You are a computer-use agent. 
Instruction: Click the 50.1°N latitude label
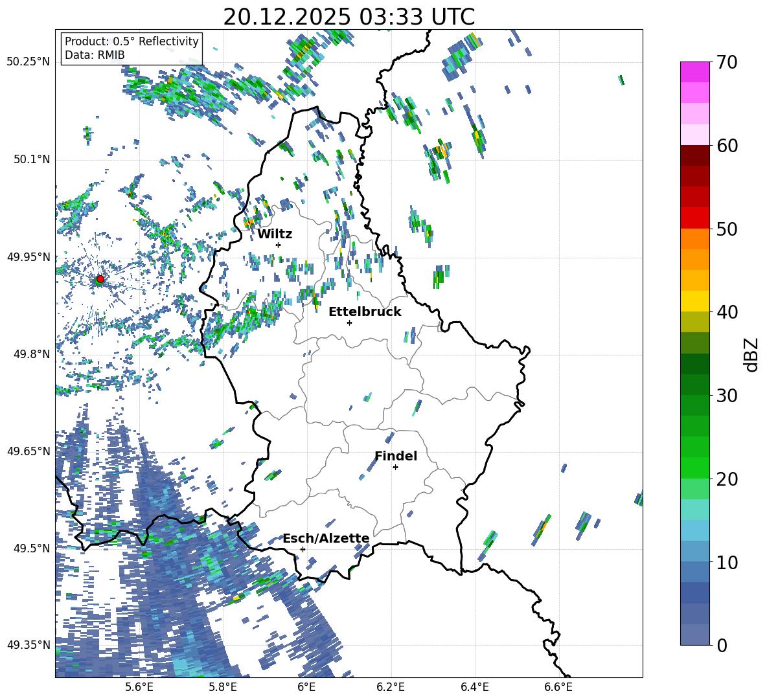[31, 159]
